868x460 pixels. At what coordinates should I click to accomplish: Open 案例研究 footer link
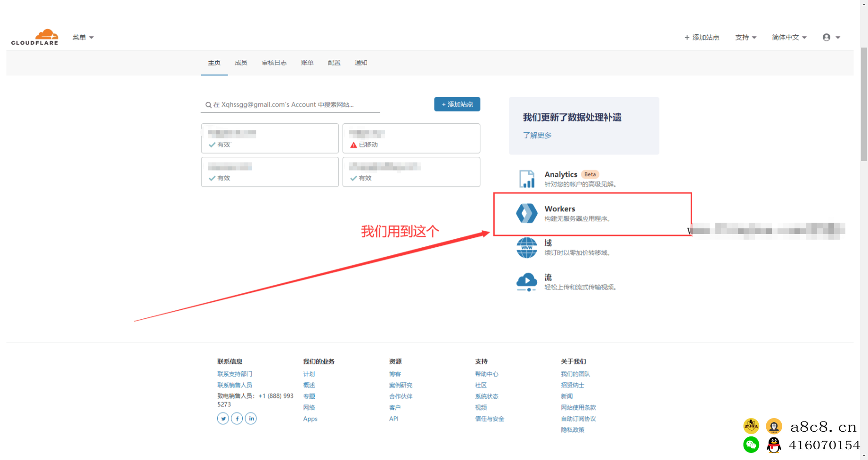click(x=401, y=385)
